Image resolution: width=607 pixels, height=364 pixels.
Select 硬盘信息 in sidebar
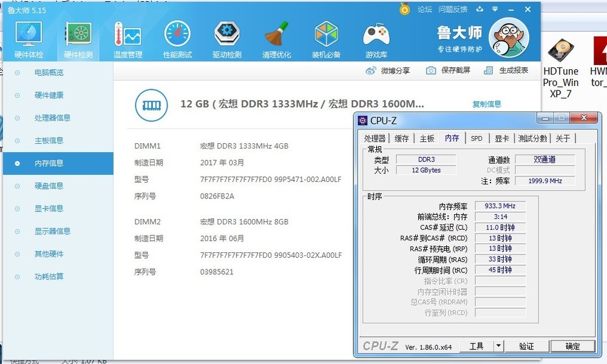(58, 186)
